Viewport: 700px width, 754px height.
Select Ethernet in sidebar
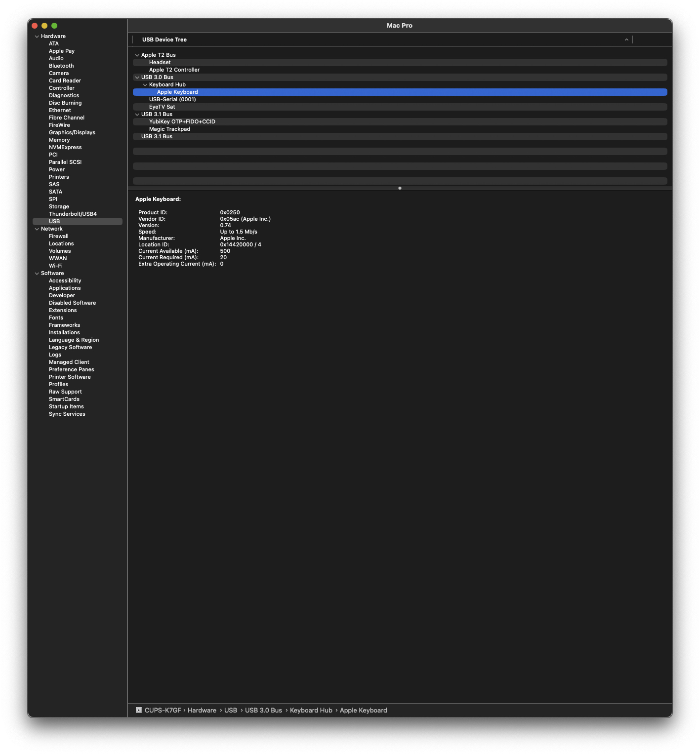coord(60,111)
